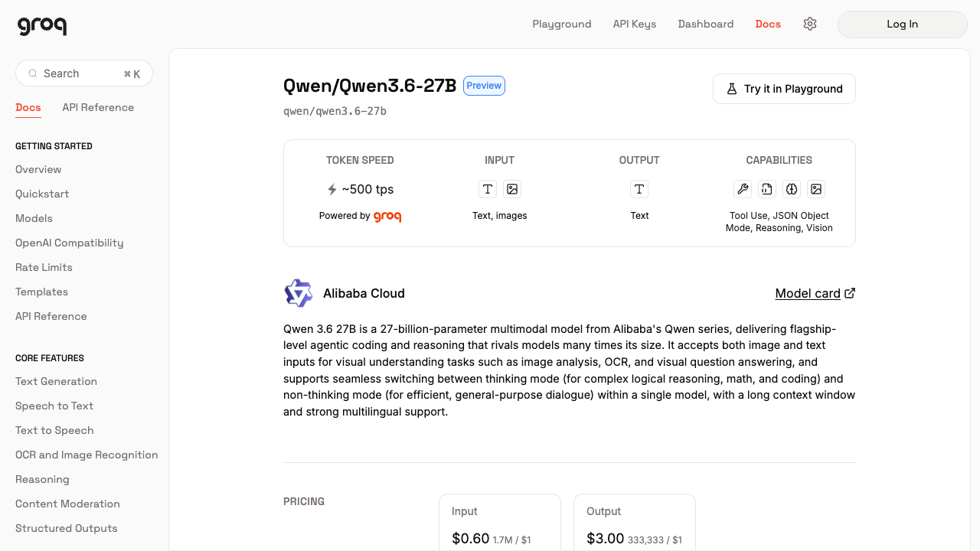The image size is (980, 551).
Task: Open the settings gear icon
Action: point(810,24)
